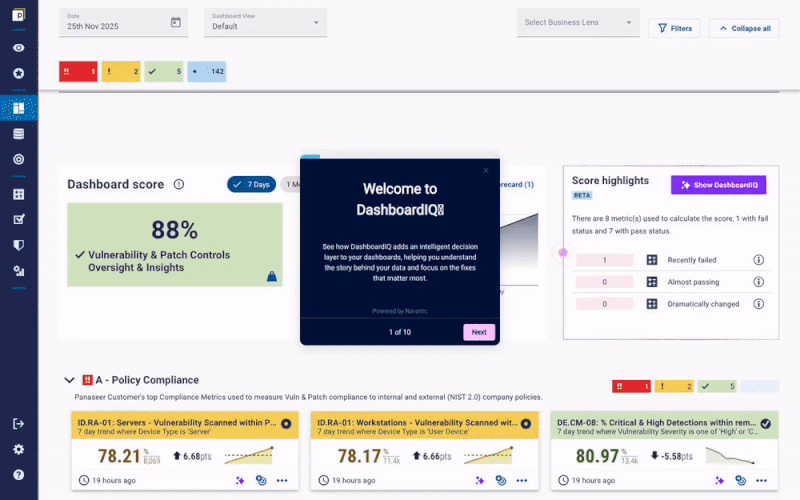Click the Panaseer logo at top of sidebar

pyautogui.click(x=19, y=15)
